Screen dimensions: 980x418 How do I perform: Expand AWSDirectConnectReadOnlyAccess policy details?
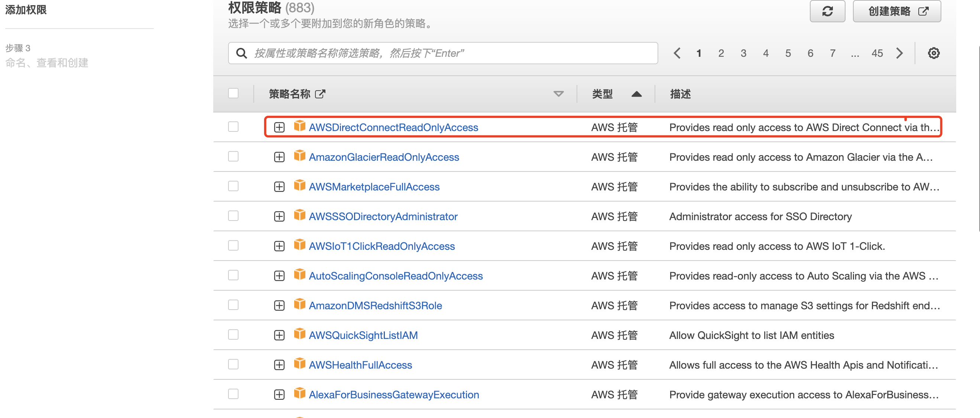point(279,127)
